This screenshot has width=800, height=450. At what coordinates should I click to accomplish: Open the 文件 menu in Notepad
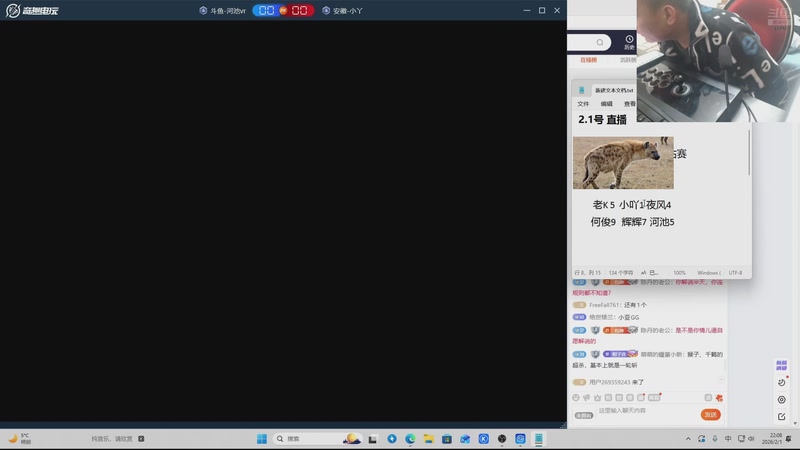pos(583,103)
